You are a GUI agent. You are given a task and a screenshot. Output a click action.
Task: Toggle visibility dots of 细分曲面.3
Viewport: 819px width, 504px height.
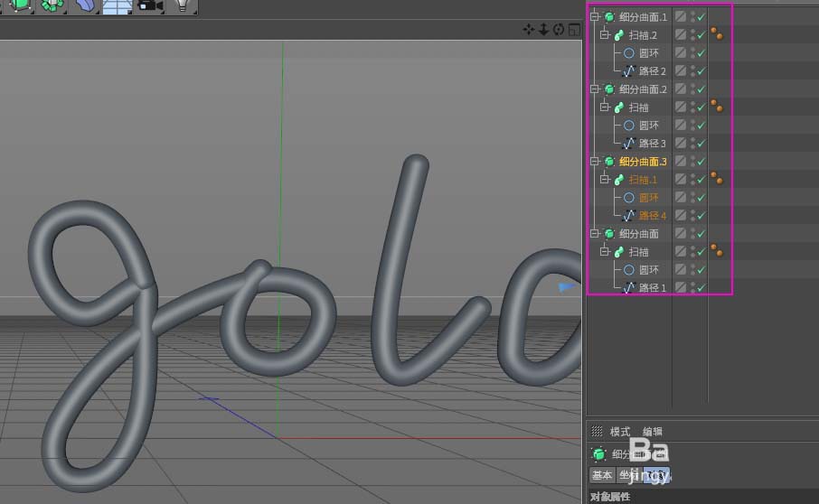692,162
